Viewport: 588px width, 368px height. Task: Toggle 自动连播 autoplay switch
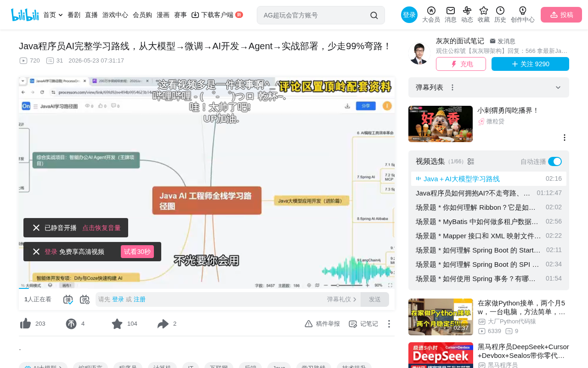click(555, 161)
